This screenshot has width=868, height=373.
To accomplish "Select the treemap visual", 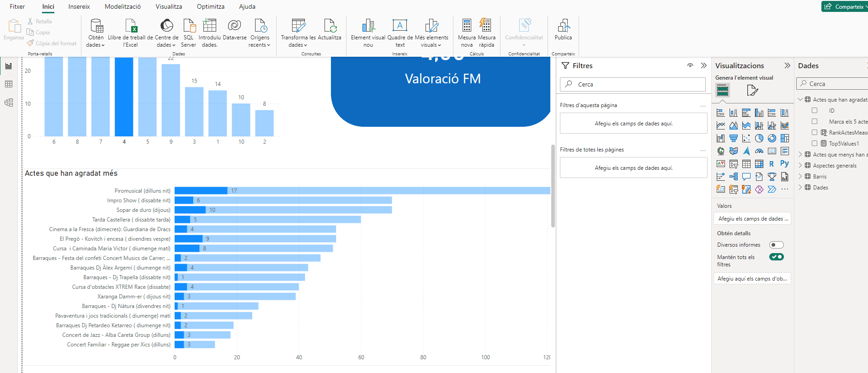I will click(785, 138).
